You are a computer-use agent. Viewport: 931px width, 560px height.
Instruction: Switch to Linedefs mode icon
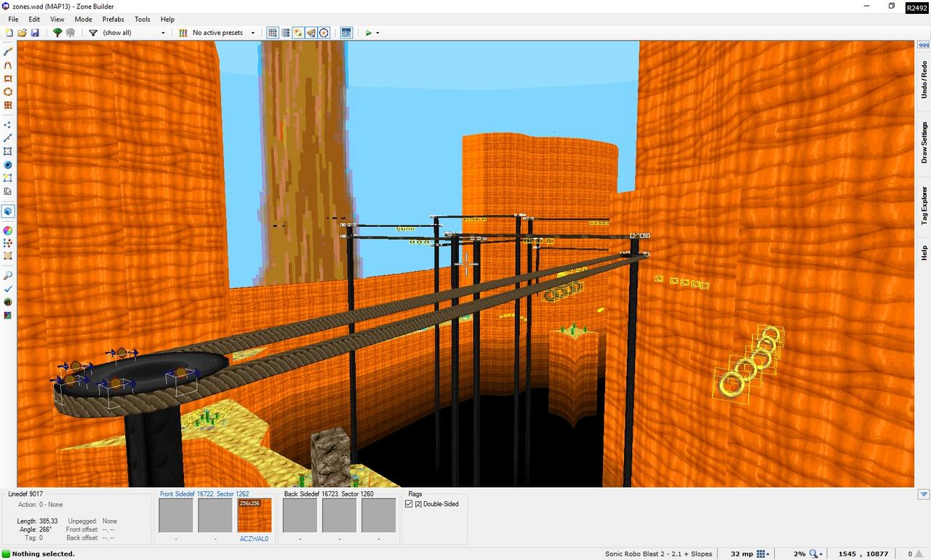pos(8,138)
